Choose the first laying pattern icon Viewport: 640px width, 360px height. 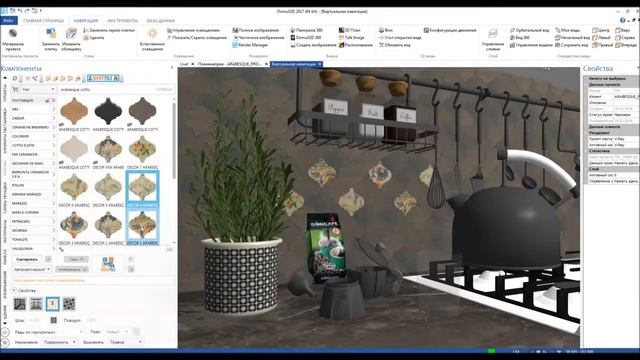coord(20,304)
